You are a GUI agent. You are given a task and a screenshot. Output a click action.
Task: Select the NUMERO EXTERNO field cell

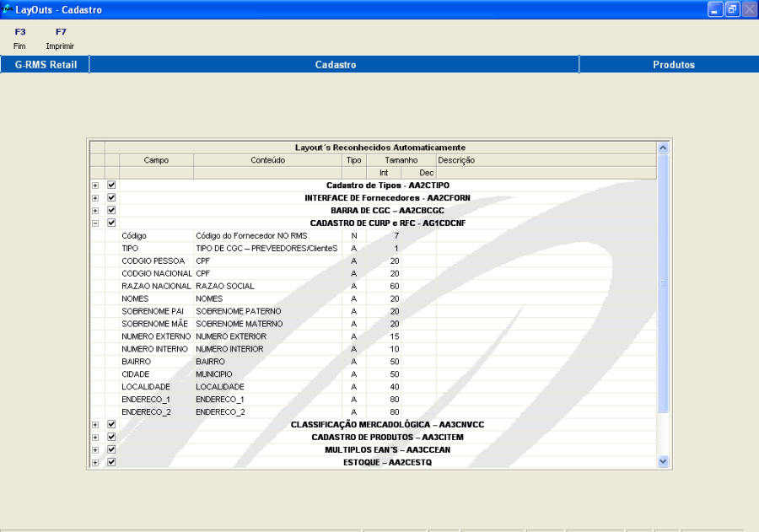pyautogui.click(x=156, y=336)
